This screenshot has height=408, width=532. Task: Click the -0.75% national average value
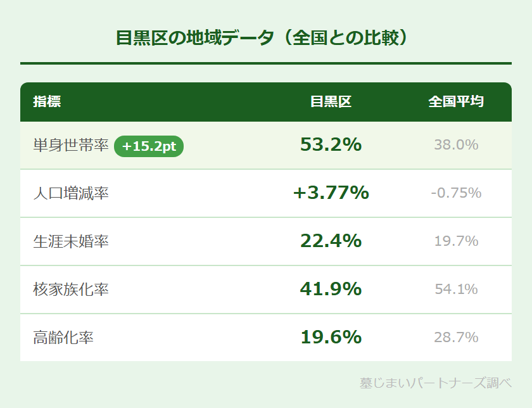456,193
